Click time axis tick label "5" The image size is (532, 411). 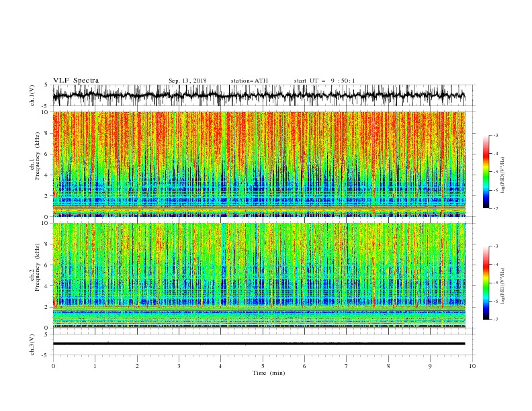point(263,366)
